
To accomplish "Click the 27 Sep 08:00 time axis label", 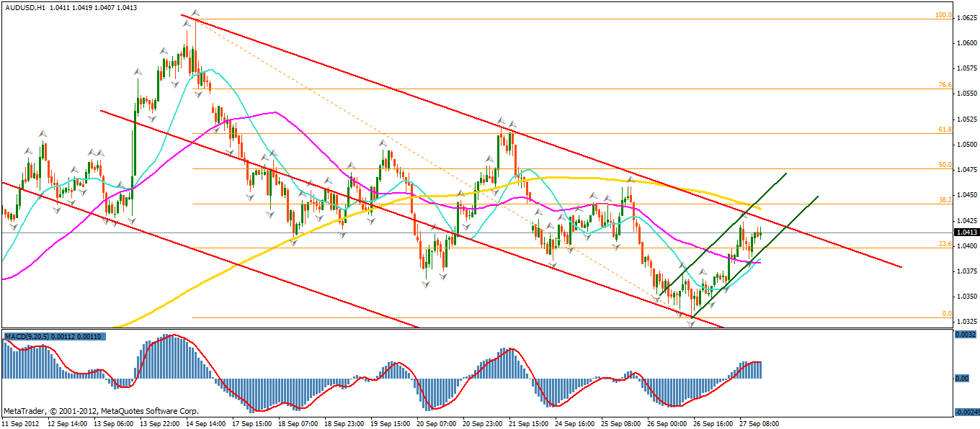I will (x=760, y=423).
